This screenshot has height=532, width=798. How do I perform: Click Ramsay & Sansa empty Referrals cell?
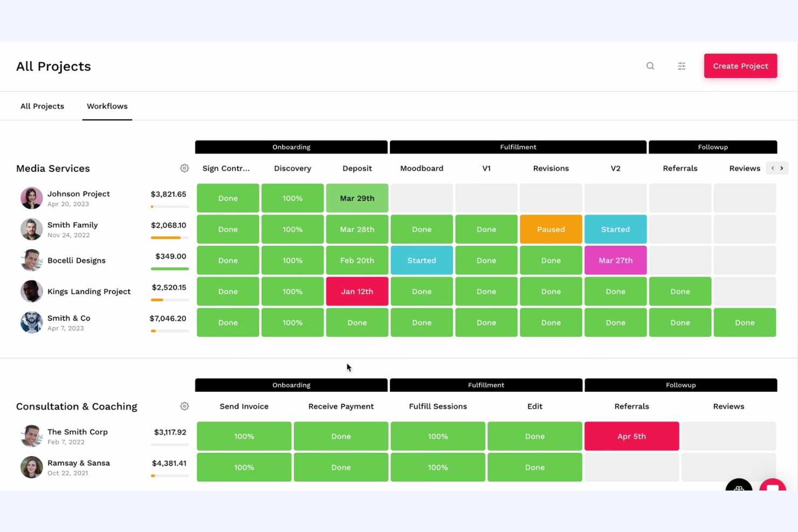click(631, 467)
